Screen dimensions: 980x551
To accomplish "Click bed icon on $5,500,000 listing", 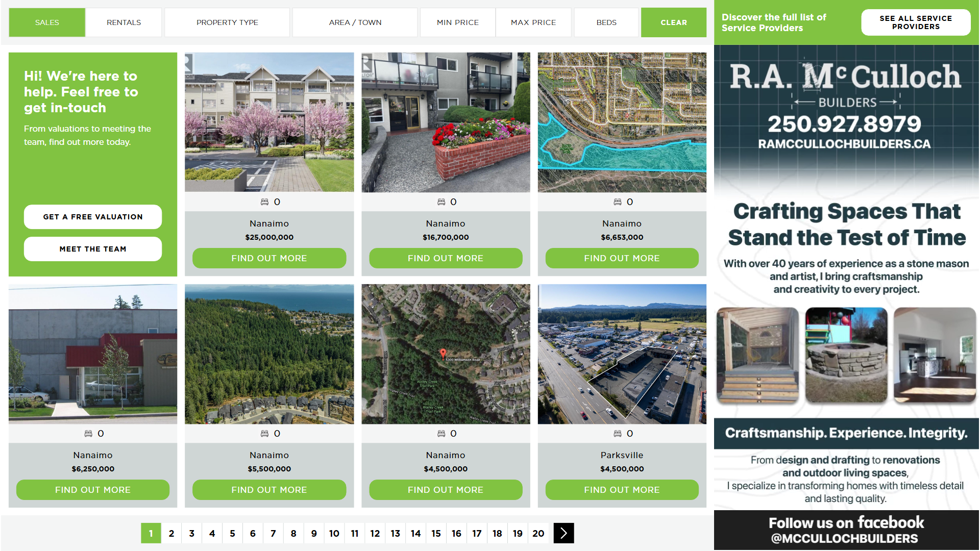I will [264, 434].
